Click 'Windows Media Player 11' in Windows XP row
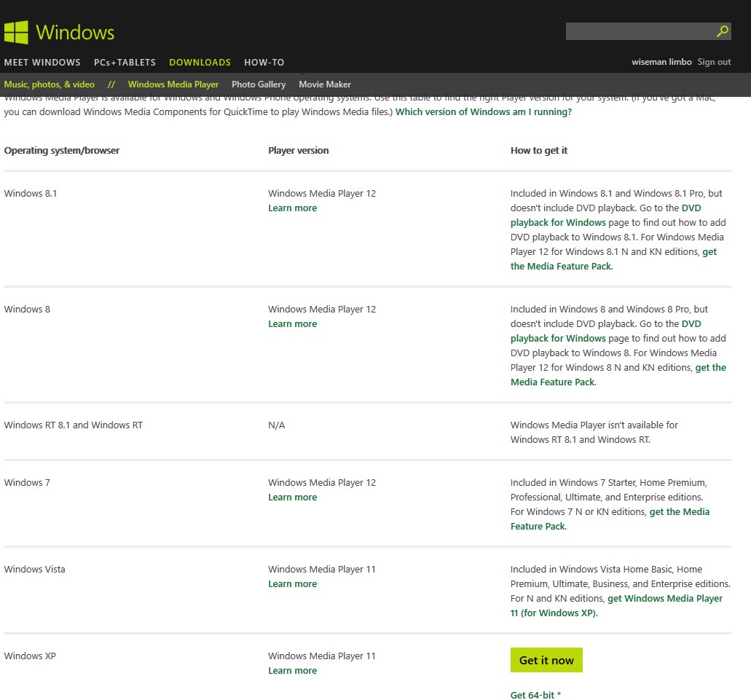The width and height of the screenshot is (751, 700). [x=322, y=656]
